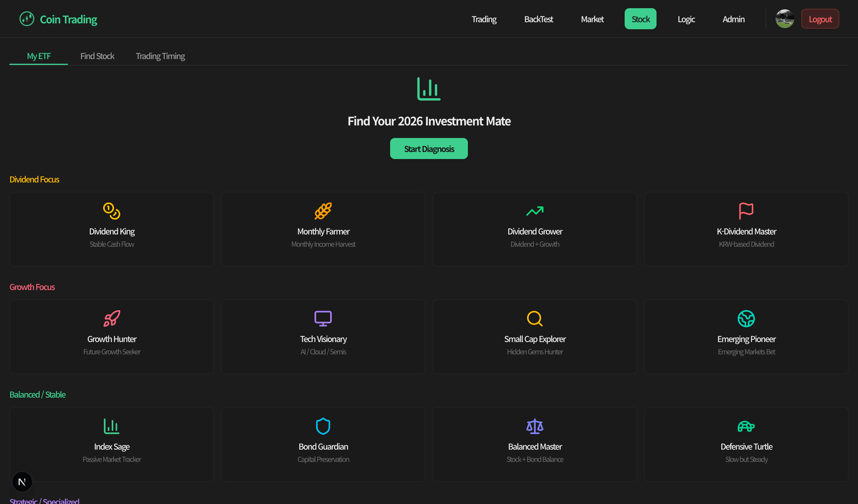Select the Tech Visionary card title

tap(323, 339)
